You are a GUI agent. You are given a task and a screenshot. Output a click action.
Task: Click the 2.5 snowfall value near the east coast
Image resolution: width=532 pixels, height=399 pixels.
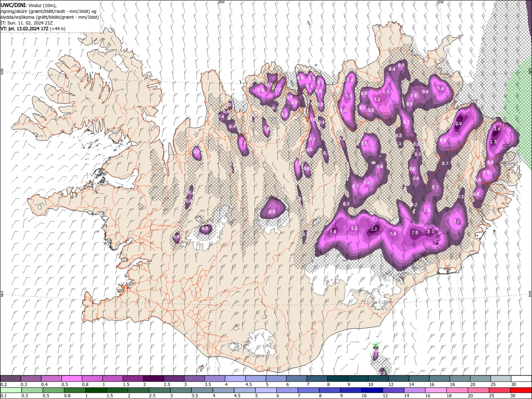coord(494,142)
